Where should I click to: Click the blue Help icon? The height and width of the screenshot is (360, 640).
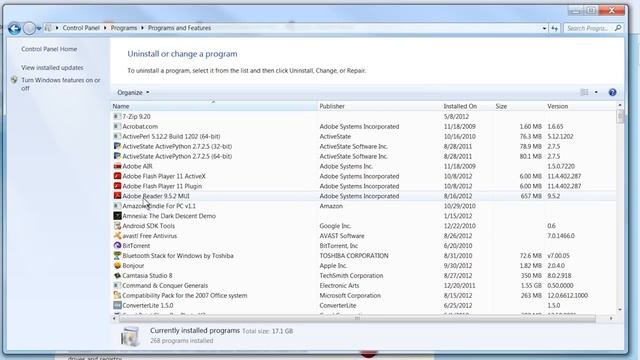(612, 93)
